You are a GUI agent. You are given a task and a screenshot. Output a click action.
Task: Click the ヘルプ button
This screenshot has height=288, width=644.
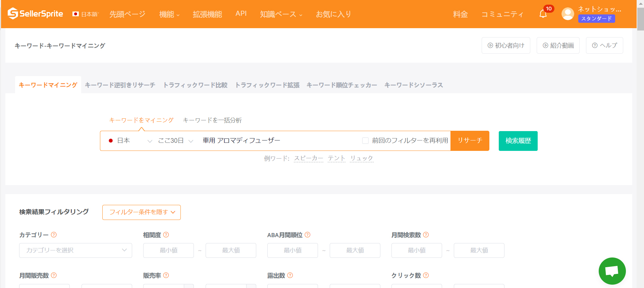(604, 45)
